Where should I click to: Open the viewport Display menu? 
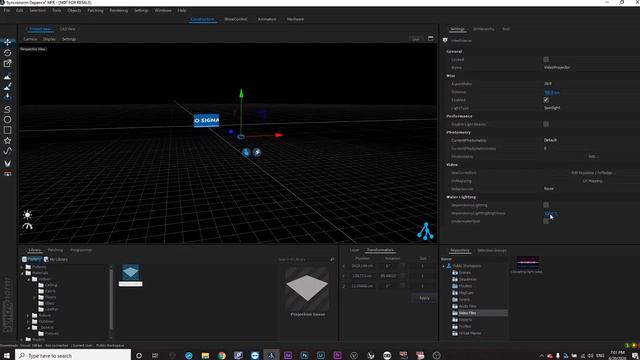[x=49, y=39]
